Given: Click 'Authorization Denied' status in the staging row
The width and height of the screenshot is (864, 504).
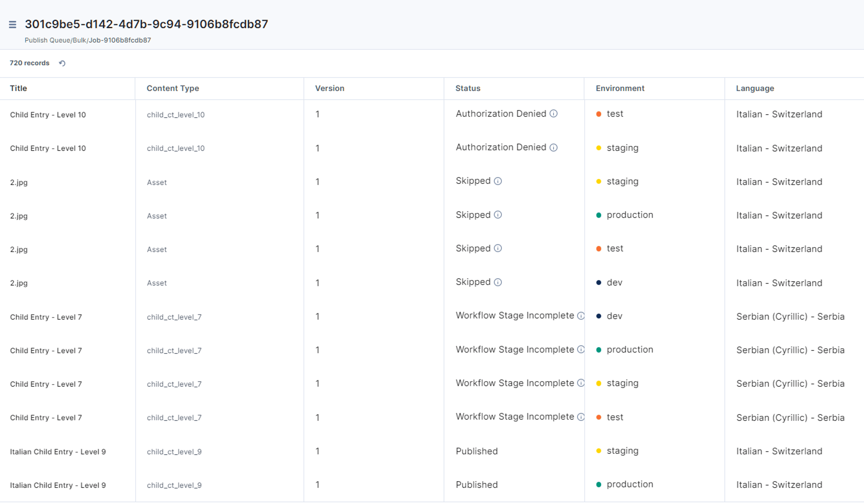Looking at the screenshot, I should 501,147.
